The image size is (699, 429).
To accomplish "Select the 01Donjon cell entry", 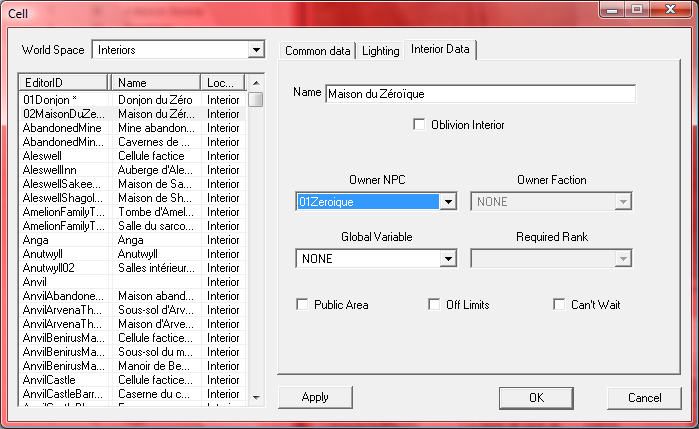I will point(62,100).
